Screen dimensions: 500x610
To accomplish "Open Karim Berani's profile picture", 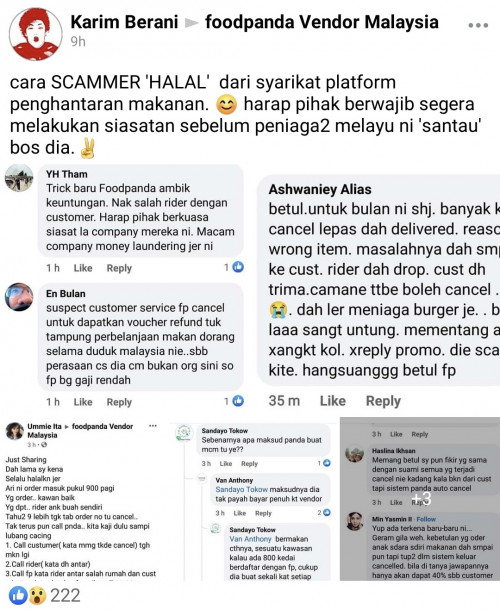I will pyautogui.click(x=35, y=34).
